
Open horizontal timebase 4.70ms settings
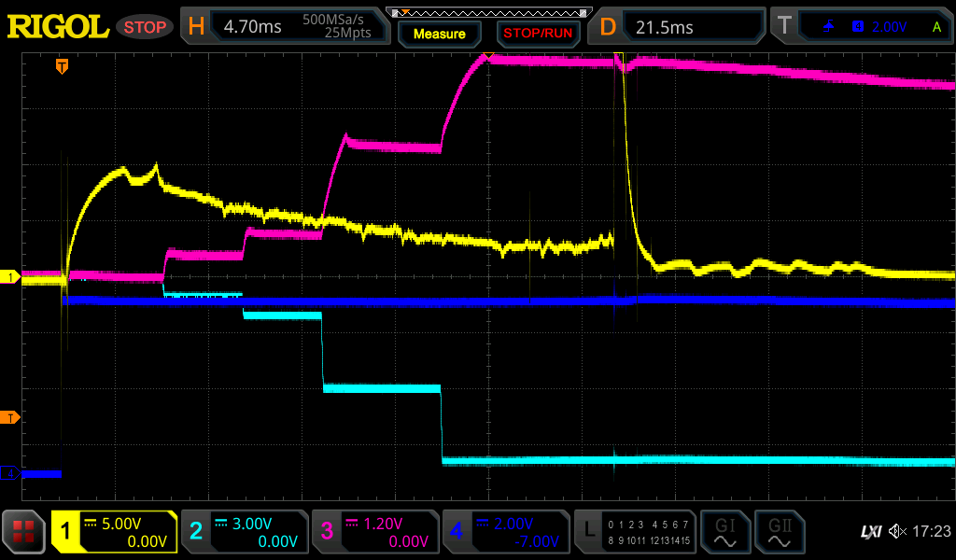click(285, 26)
